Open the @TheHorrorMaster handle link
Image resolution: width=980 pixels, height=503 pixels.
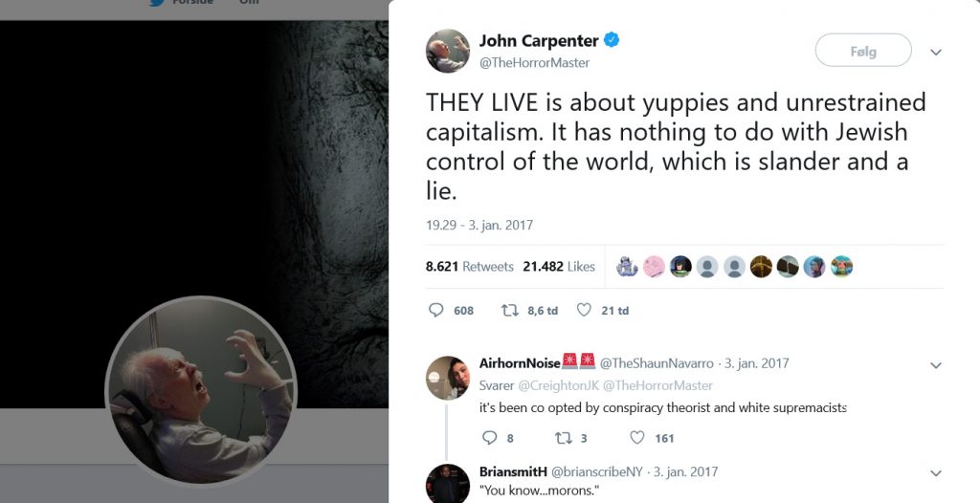coord(534,62)
